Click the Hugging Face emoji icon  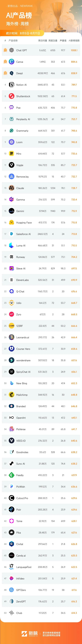click(x=11, y=223)
